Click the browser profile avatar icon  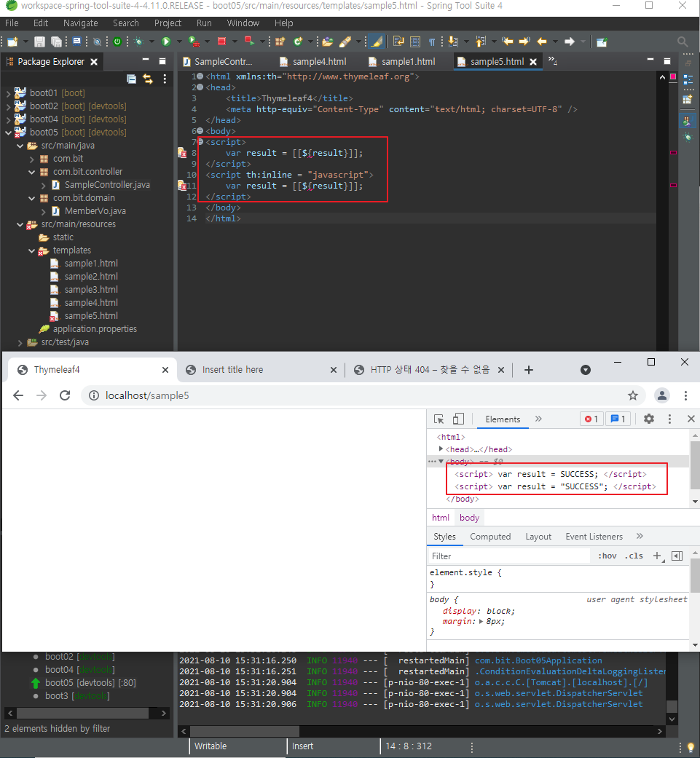[662, 395]
